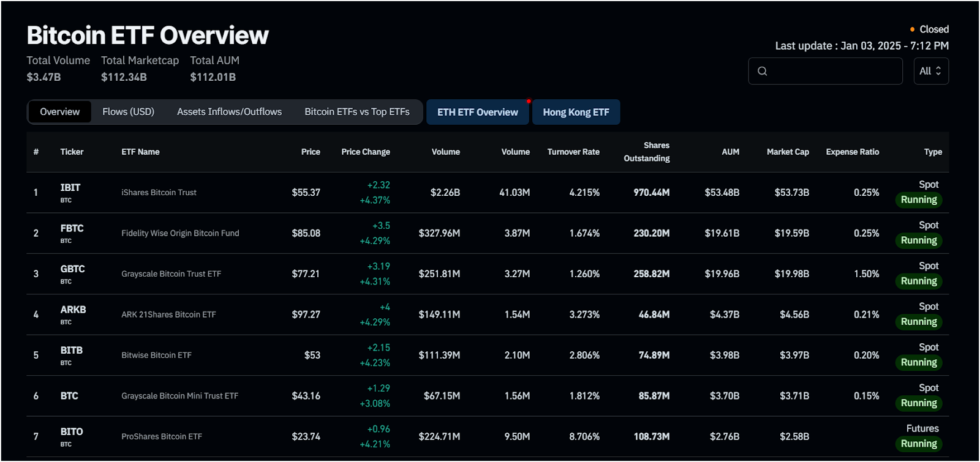Click the 4.215% turnover rate
The height and width of the screenshot is (462, 980).
point(584,192)
